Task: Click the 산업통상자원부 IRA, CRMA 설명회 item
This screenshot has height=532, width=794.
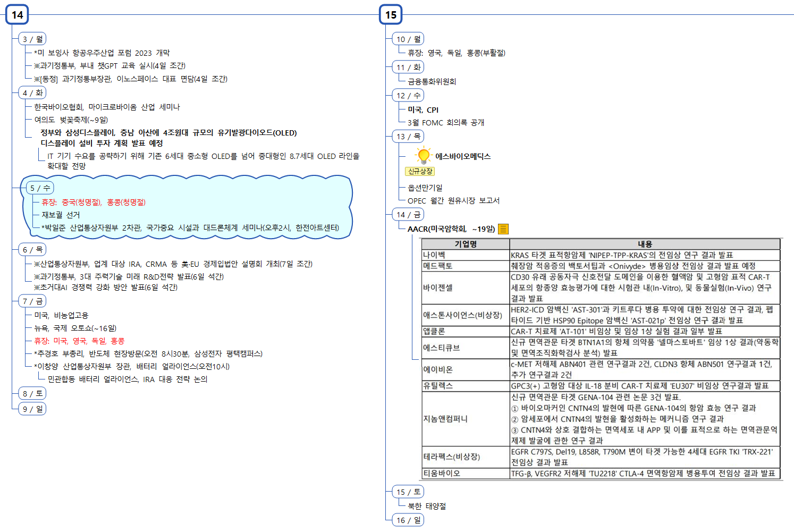Action: point(173,264)
